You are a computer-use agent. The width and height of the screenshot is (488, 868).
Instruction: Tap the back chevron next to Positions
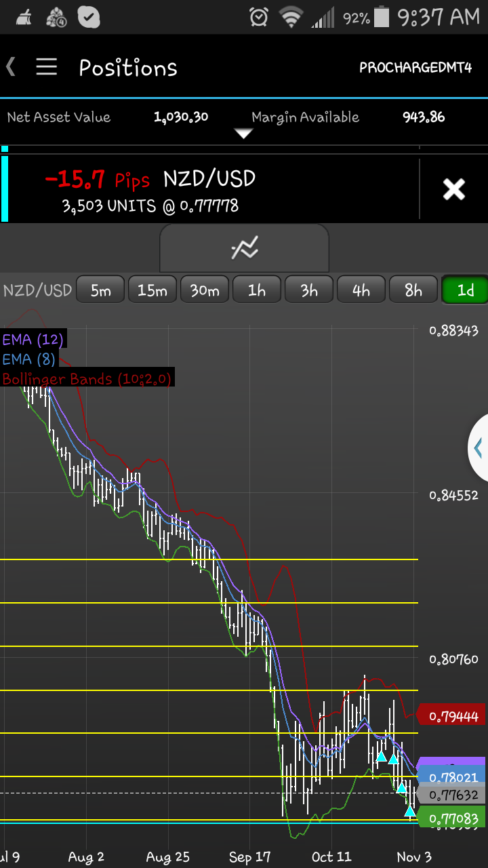click(x=11, y=67)
